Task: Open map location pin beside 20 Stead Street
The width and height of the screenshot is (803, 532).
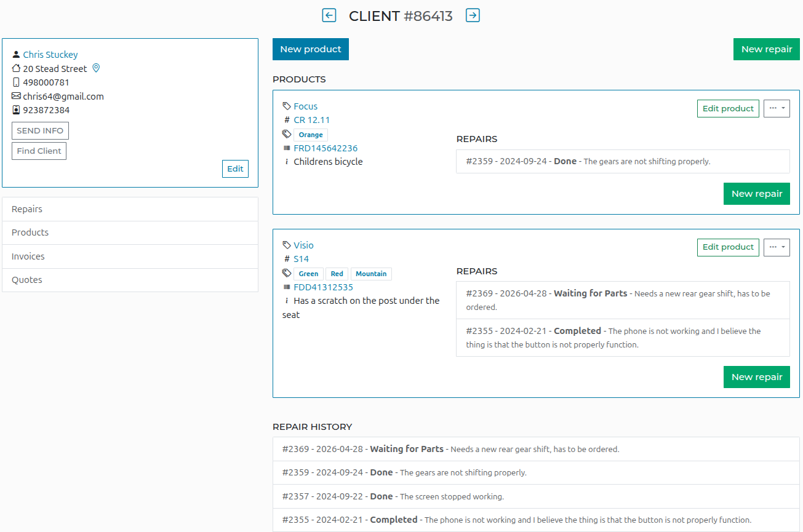Action: pyautogui.click(x=96, y=68)
